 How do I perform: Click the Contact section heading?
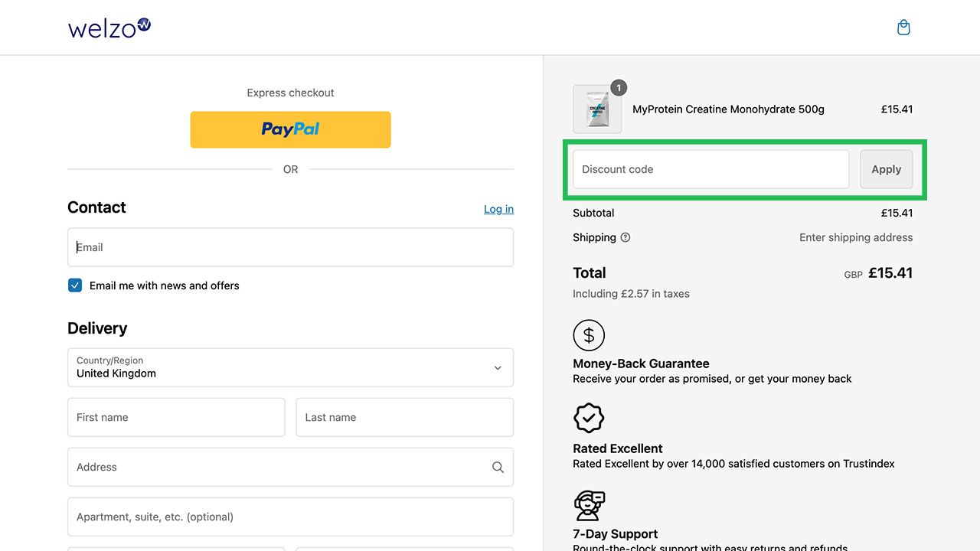[96, 207]
